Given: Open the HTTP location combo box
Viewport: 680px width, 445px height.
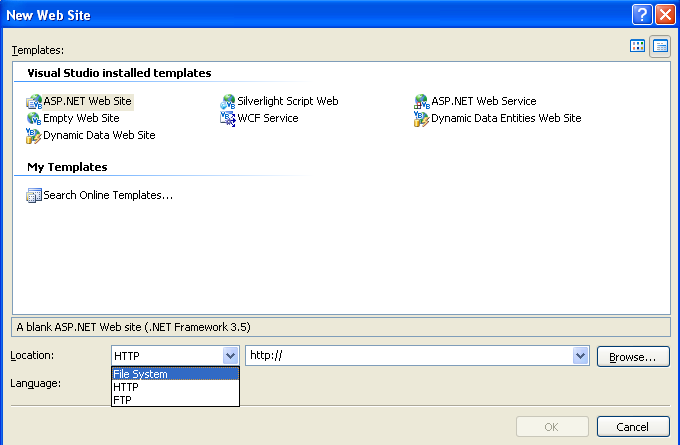Looking at the screenshot, I should [x=175, y=356].
